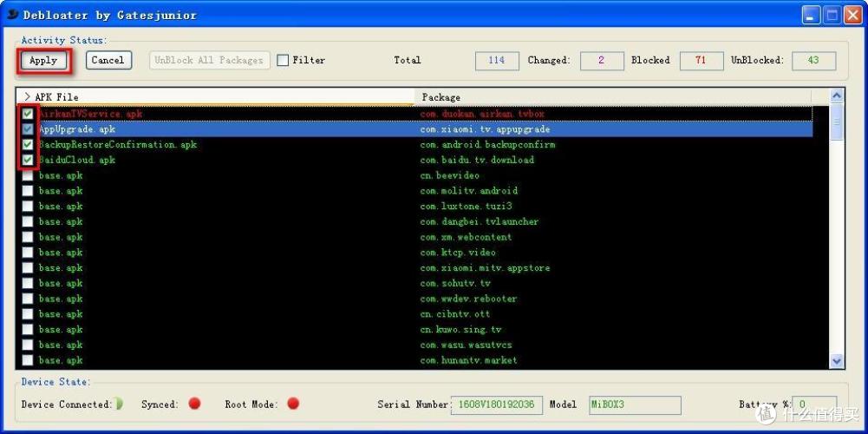The width and height of the screenshot is (868, 434).
Task: Select package com.molitv.android text
Action: point(469,191)
